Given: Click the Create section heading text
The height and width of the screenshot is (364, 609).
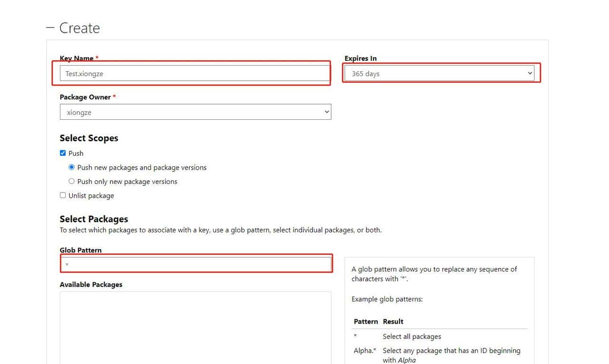Looking at the screenshot, I should tap(79, 28).
